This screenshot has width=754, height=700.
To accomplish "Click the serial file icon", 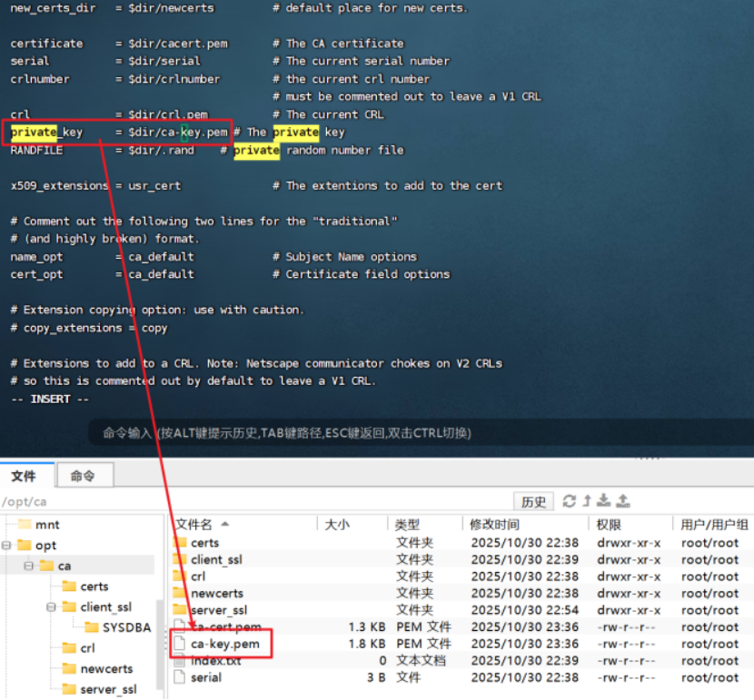I will coord(179,677).
